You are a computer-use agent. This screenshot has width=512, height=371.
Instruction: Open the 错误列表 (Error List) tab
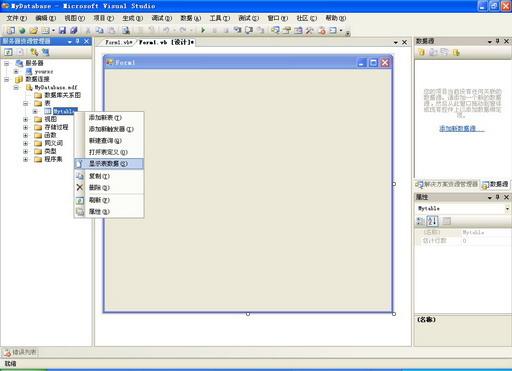point(20,352)
